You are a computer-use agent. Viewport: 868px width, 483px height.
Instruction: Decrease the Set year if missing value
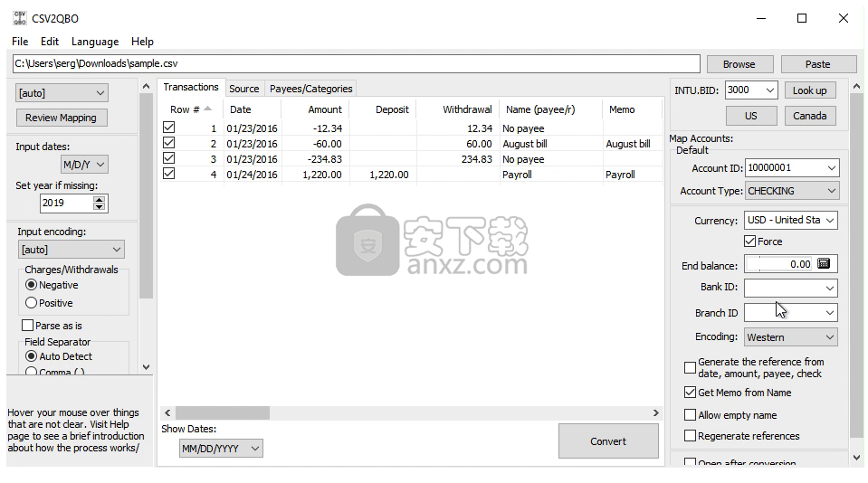pos(99,207)
